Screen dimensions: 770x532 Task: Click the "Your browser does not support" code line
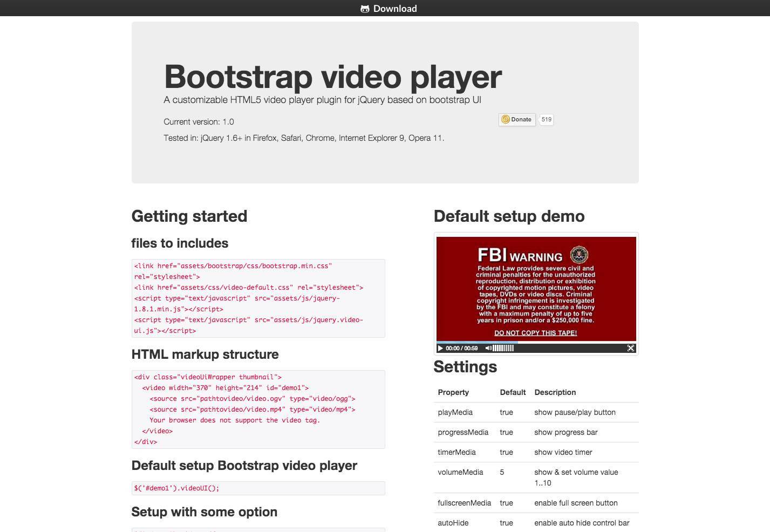pos(235,420)
